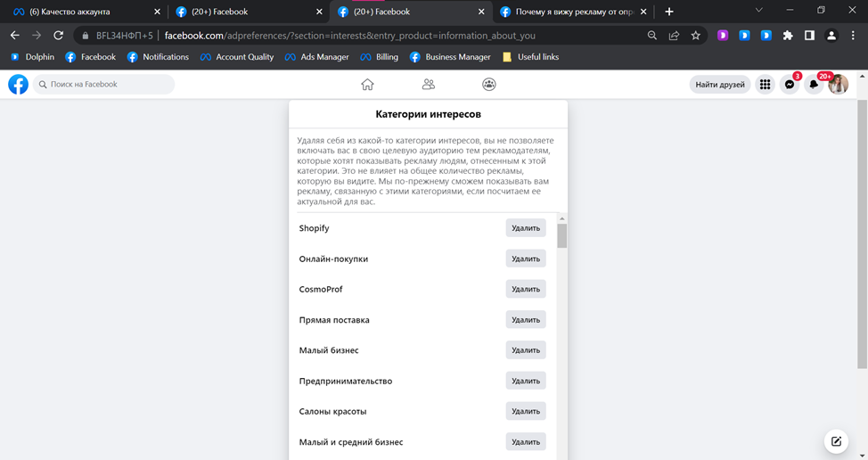Open the profile avatar account menu
Viewport: 868px width, 460px height.
point(838,85)
